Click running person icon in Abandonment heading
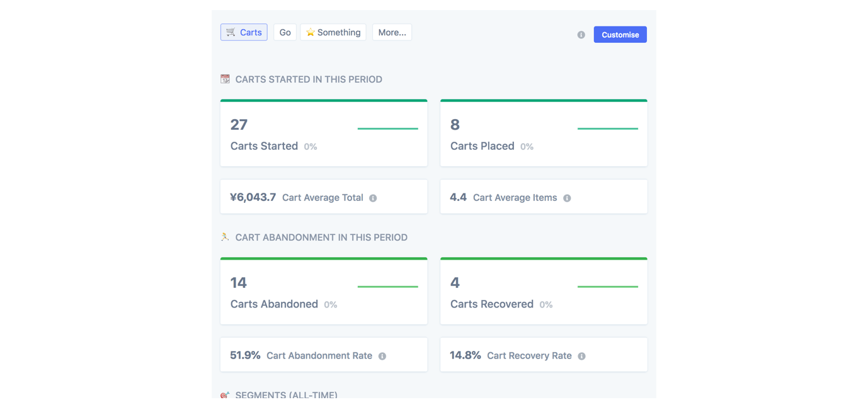The image size is (868, 407). pos(225,238)
